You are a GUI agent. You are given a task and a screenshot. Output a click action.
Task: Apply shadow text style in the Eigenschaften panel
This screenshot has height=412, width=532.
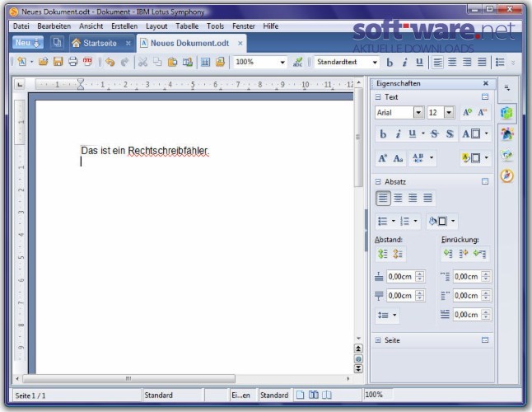coord(450,134)
